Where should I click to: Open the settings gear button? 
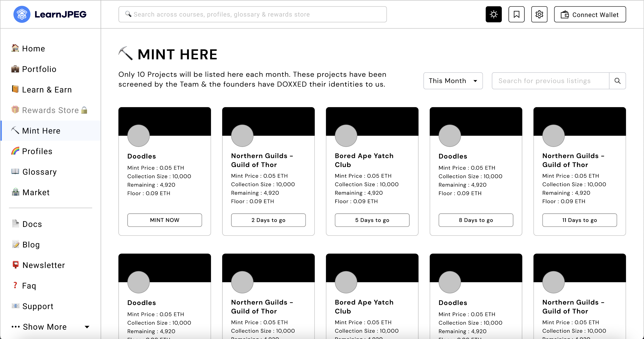tap(539, 14)
